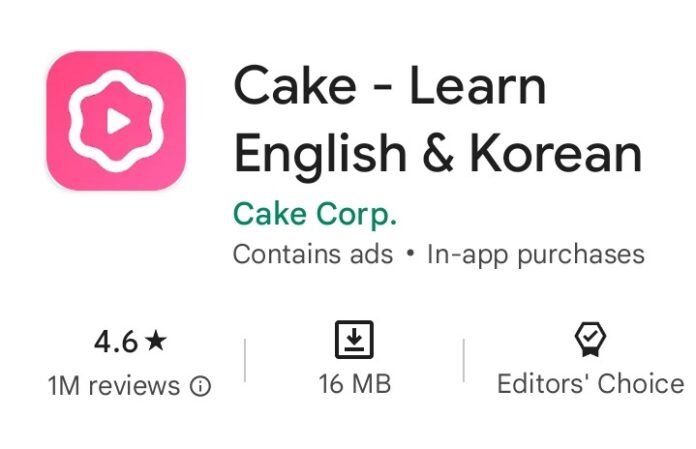Click the play triangle in the app logo
Viewport: 696px width, 449px height.
[118, 121]
